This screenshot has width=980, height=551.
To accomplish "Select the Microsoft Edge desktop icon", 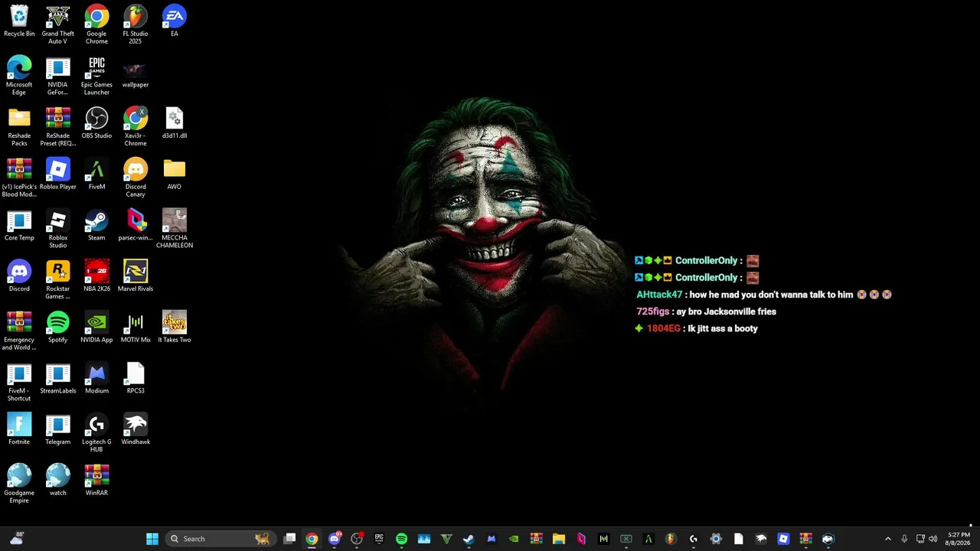I will tap(19, 76).
